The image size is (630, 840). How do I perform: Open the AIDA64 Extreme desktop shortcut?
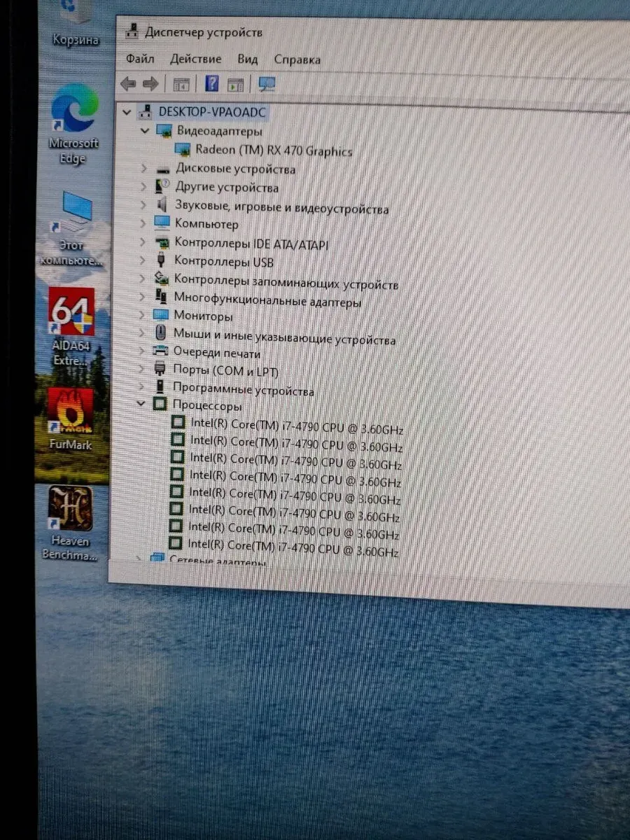[71, 315]
